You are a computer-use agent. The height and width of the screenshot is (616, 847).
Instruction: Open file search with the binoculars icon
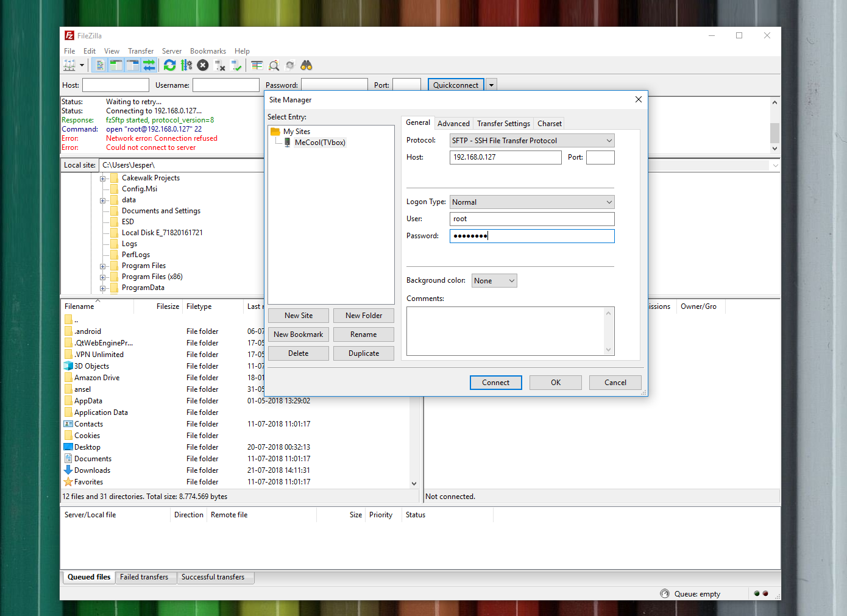(x=307, y=65)
